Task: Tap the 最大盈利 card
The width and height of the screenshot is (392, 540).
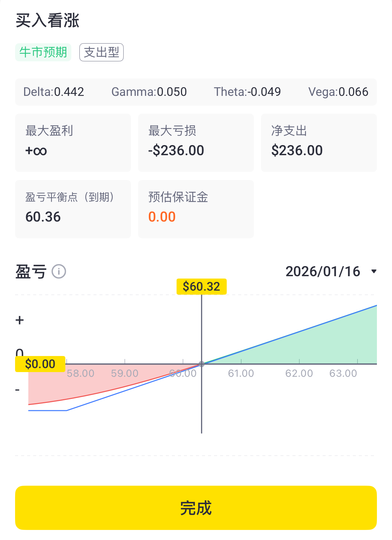Action: 73,143
